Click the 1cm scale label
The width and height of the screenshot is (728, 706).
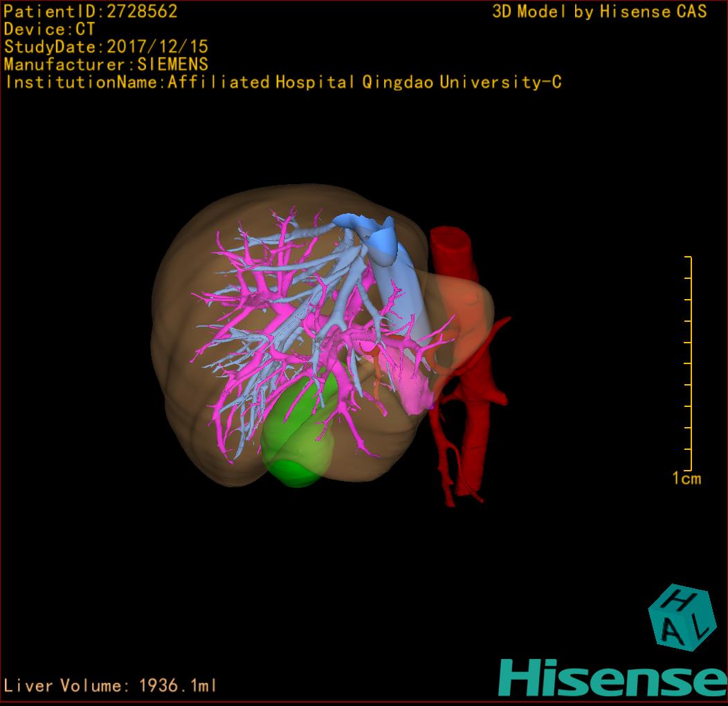point(686,478)
